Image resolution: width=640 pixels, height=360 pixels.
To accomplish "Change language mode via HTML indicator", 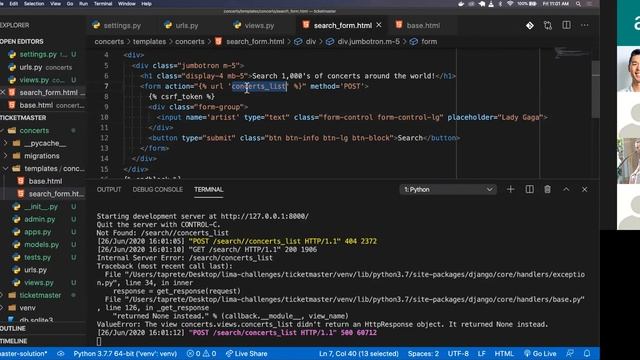I will click(504, 354).
